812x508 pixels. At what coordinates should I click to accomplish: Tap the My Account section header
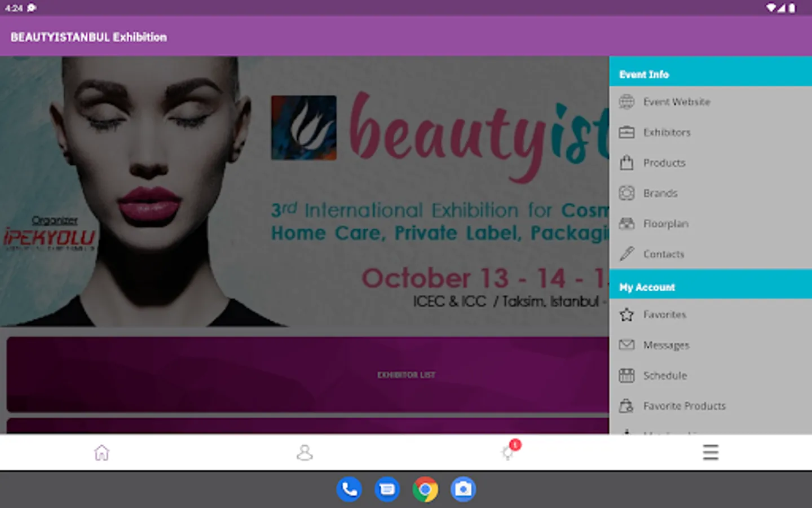point(710,284)
